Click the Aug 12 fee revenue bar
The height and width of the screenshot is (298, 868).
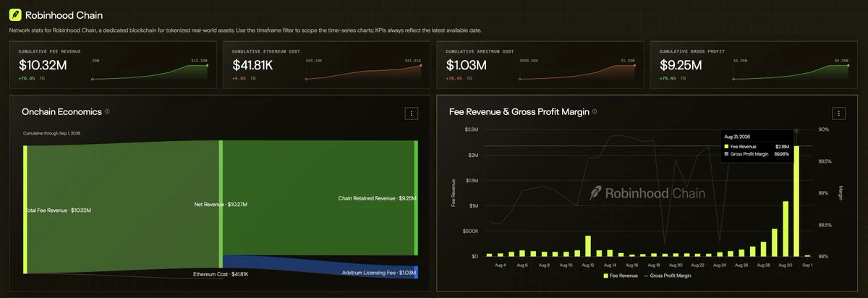click(x=588, y=246)
